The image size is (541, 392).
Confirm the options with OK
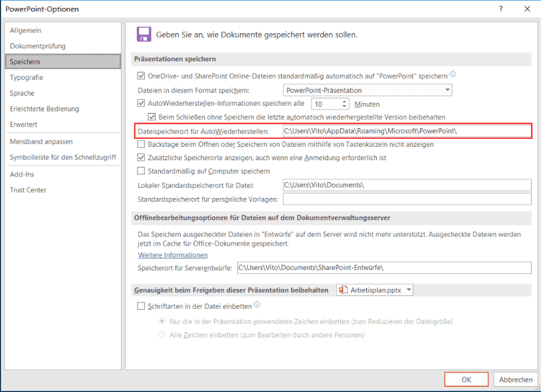click(466, 379)
